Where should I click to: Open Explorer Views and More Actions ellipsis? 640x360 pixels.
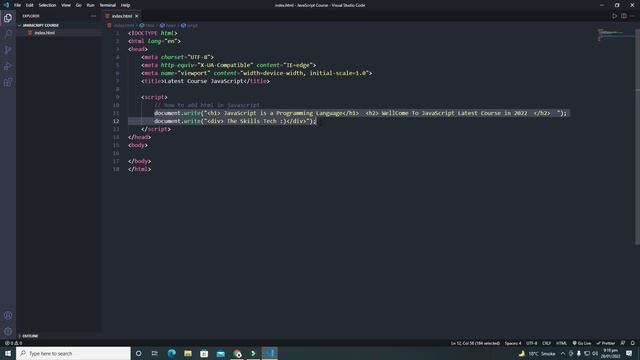point(93,16)
